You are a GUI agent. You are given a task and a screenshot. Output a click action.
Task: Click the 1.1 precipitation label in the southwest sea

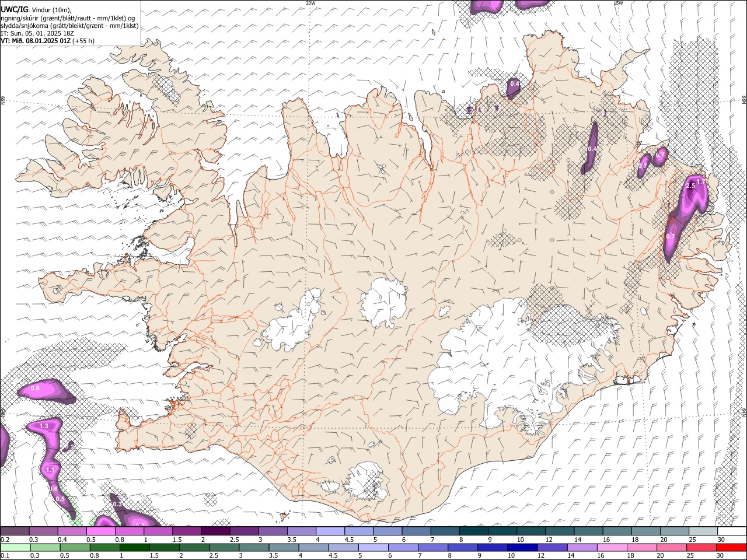(x=50, y=470)
